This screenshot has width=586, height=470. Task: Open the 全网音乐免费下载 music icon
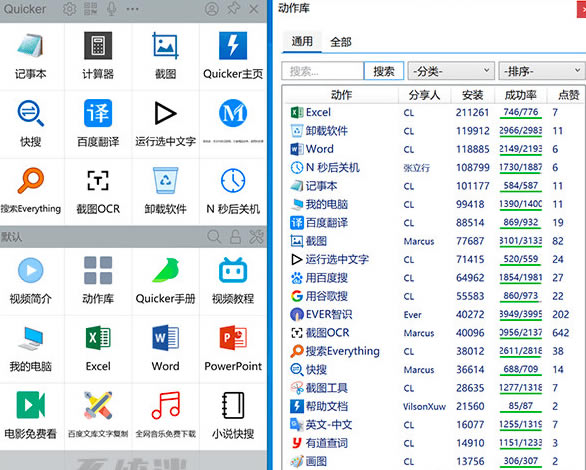pyautogui.click(x=166, y=405)
